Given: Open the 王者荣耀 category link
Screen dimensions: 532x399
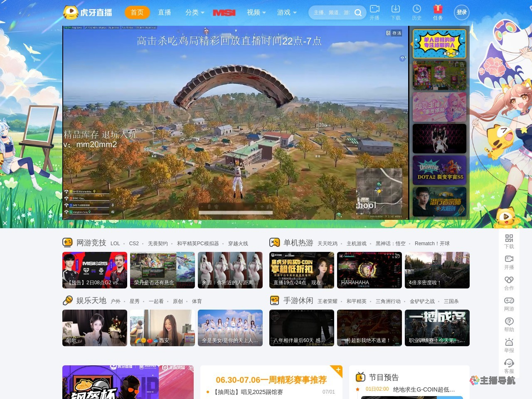Looking at the screenshot, I should [x=328, y=301].
